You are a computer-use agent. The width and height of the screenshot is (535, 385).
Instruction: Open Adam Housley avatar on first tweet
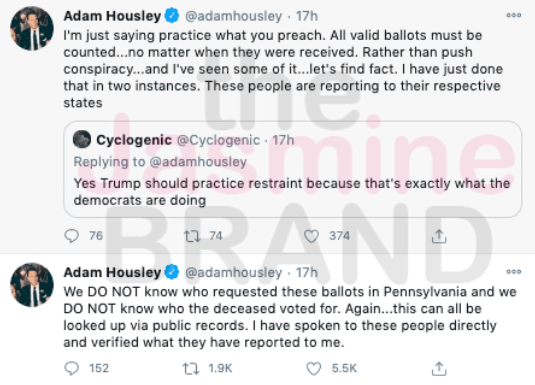click(32, 28)
